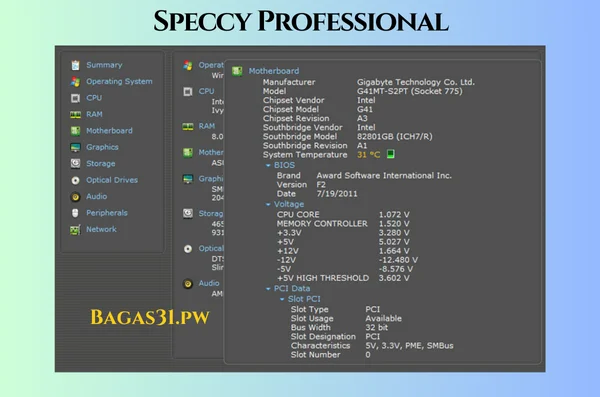Click the CPU sidebar icon
Image resolution: width=600 pixels, height=397 pixels.
coord(75,98)
